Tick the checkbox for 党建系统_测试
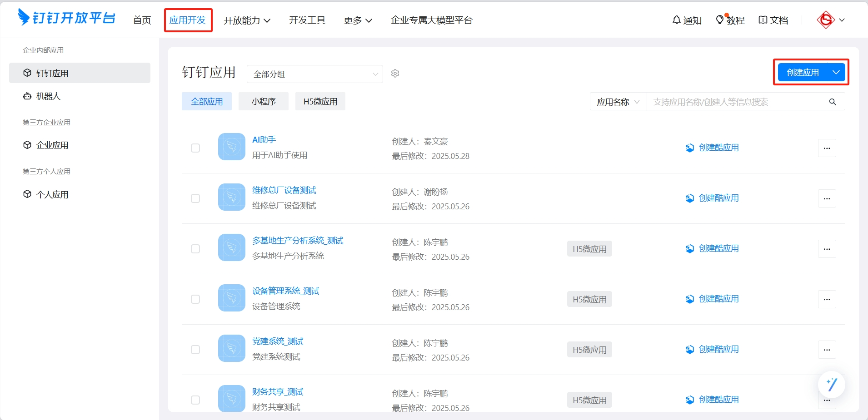868x420 pixels. tap(195, 350)
